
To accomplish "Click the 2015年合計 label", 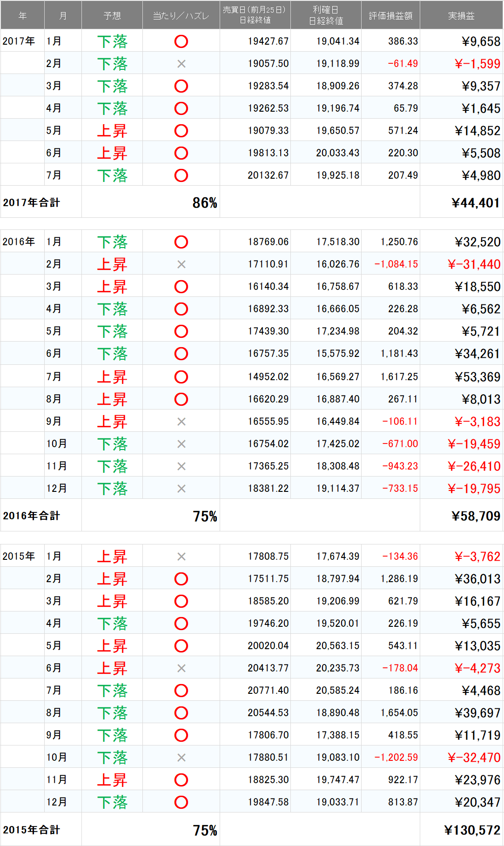I will (31, 830).
